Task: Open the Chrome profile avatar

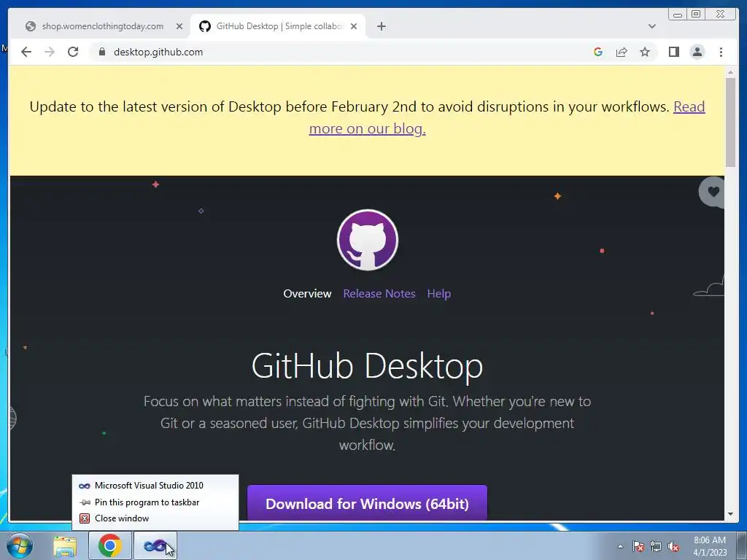Action: (697, 52)
